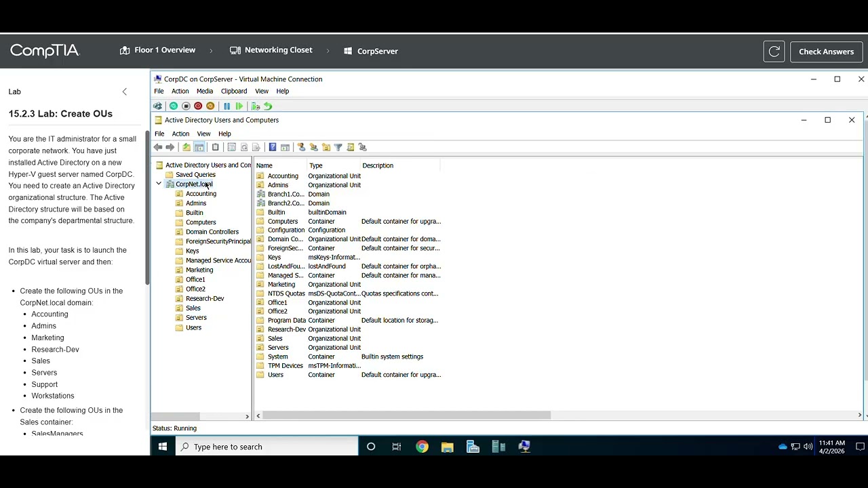868x488 pixels.
Task: Click the lab instructions vertical scrollbar
Action: pos(147,207)
